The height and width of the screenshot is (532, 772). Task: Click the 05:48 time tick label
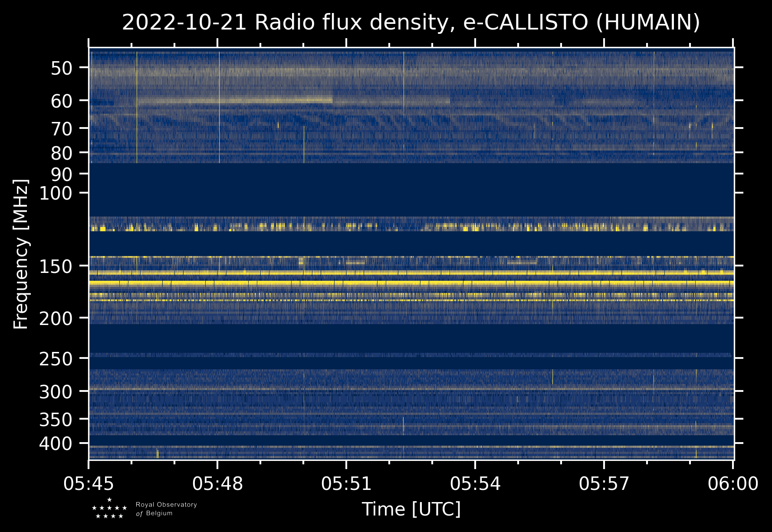click(217, 483)
